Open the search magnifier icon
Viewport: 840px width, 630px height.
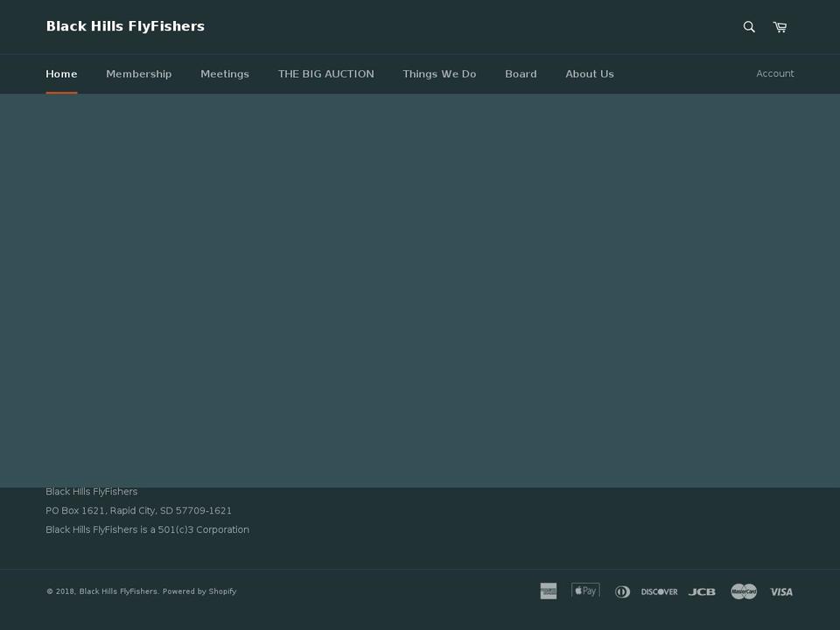click(749, 27)
